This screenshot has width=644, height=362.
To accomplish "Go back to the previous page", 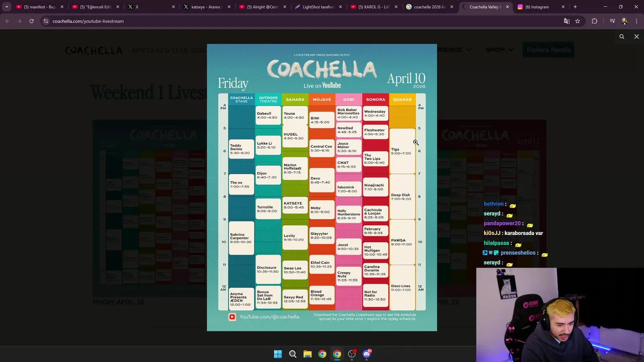I will click(x=7, y=21).
